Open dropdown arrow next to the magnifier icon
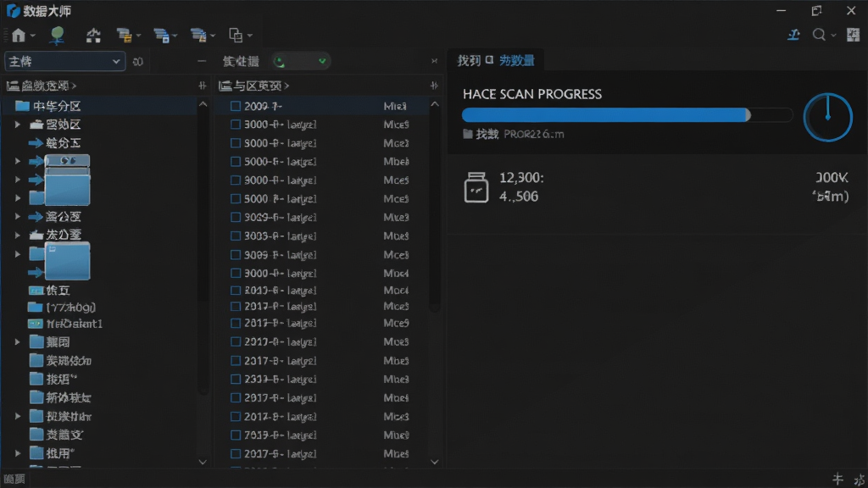 (833, 36)
